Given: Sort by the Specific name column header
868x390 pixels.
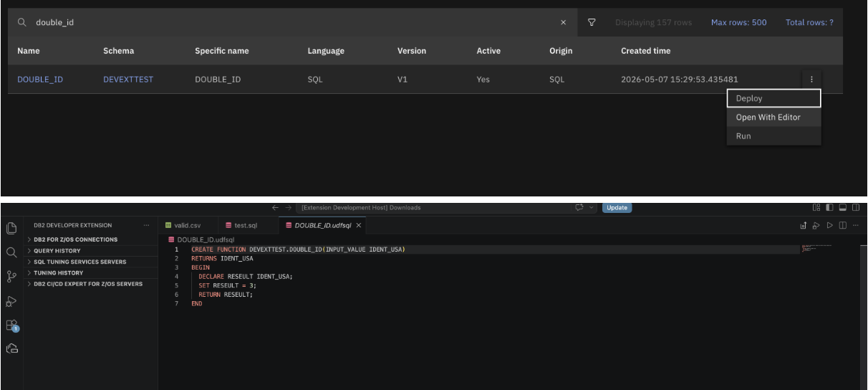Looking at the screenshot, I should click(221, 52).
